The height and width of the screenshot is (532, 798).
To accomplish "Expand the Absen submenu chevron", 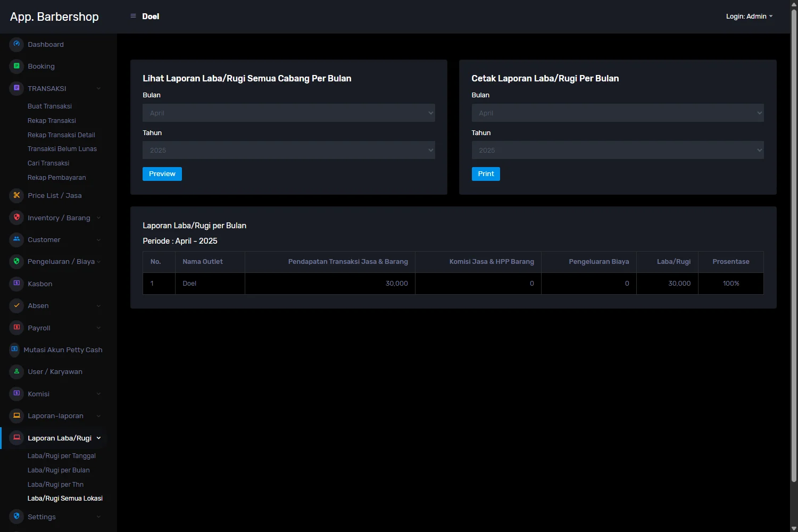I will [98, 306].
